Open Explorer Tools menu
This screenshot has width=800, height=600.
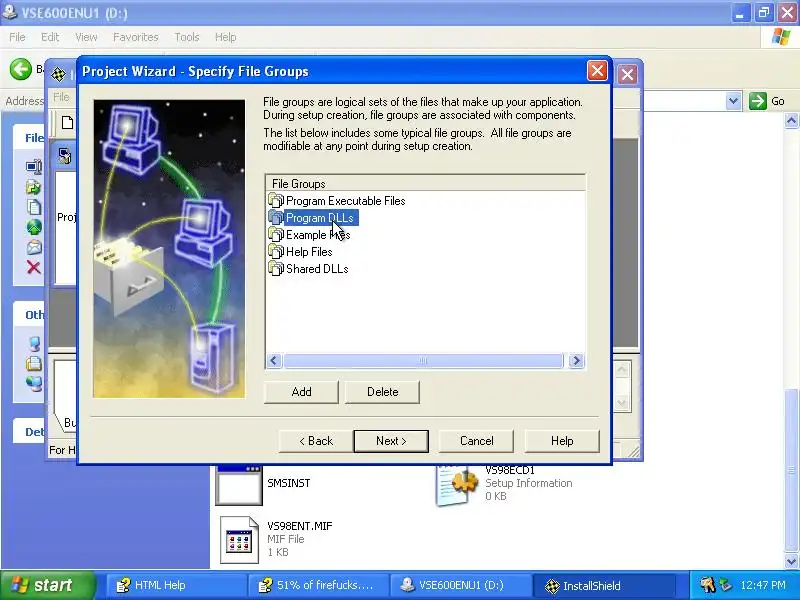tap(187, 37)
